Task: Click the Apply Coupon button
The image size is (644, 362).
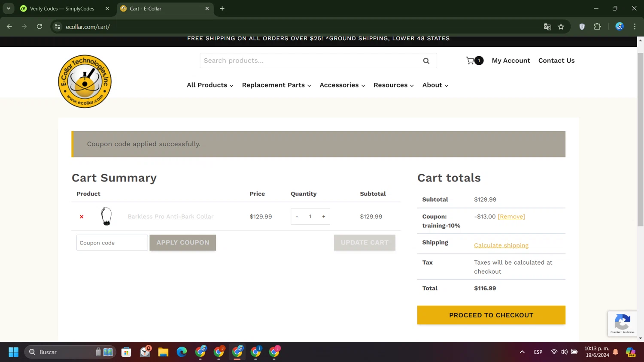Action: point(183,243)
